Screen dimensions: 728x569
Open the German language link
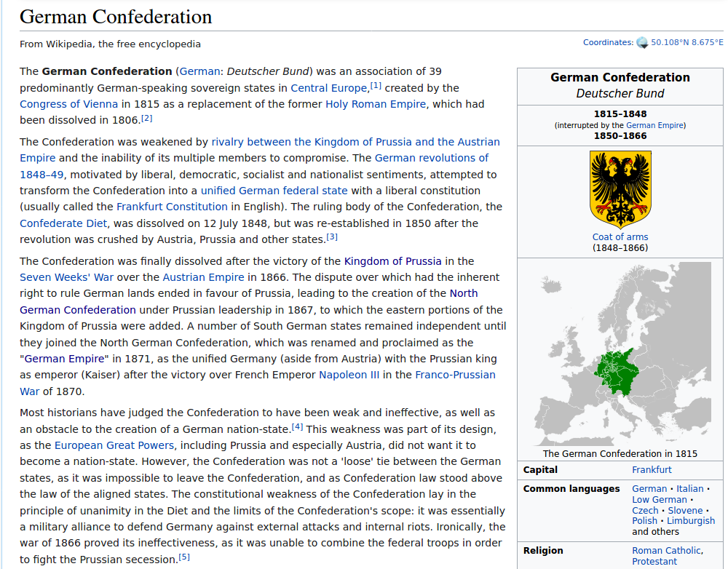(199, 71)
